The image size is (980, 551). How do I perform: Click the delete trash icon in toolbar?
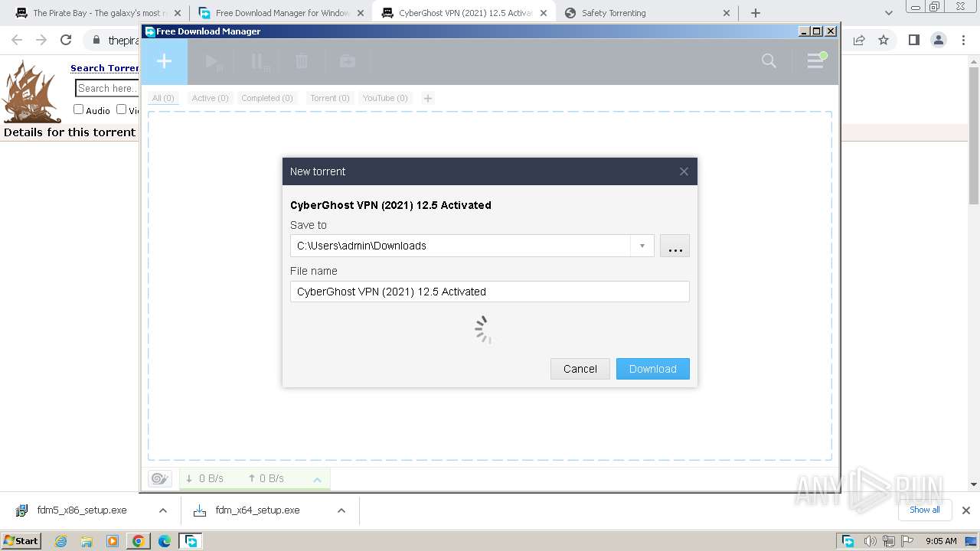click(302, 61)
